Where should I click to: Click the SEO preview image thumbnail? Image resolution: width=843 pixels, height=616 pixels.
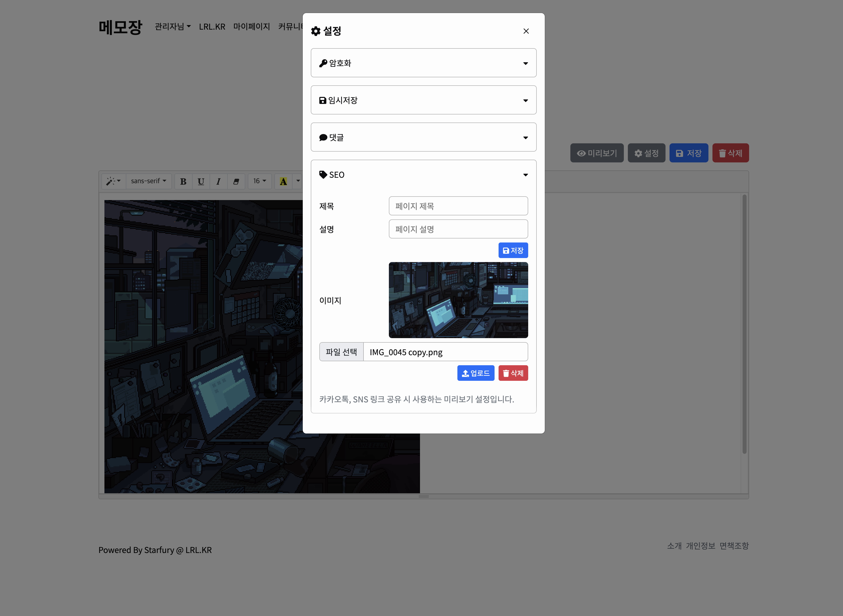[x=458, y=300]
